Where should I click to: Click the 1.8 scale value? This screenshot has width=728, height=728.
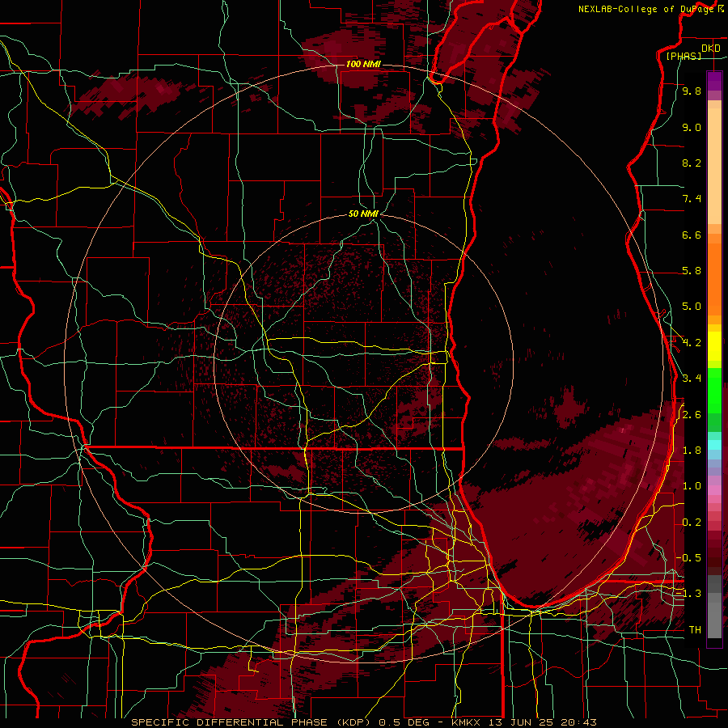(x=692, y=451)
